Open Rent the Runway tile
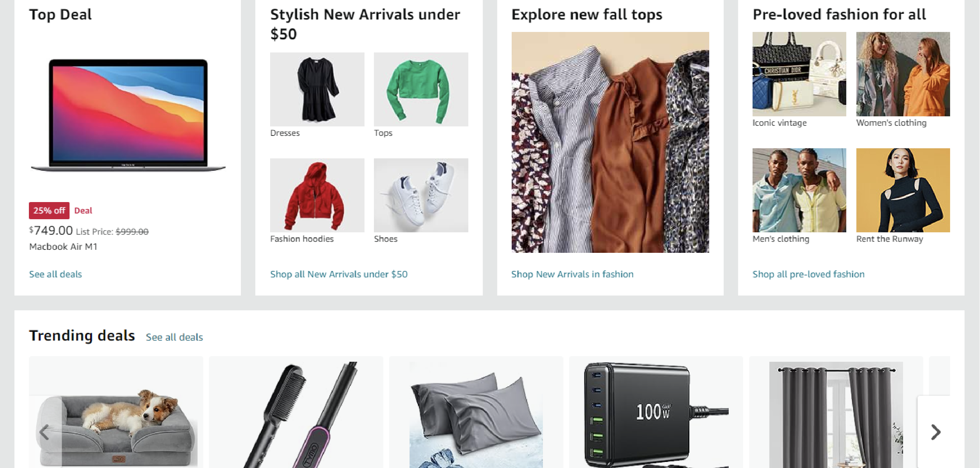Viewport: 980px width, 468px height. click(x=903, y=190)
